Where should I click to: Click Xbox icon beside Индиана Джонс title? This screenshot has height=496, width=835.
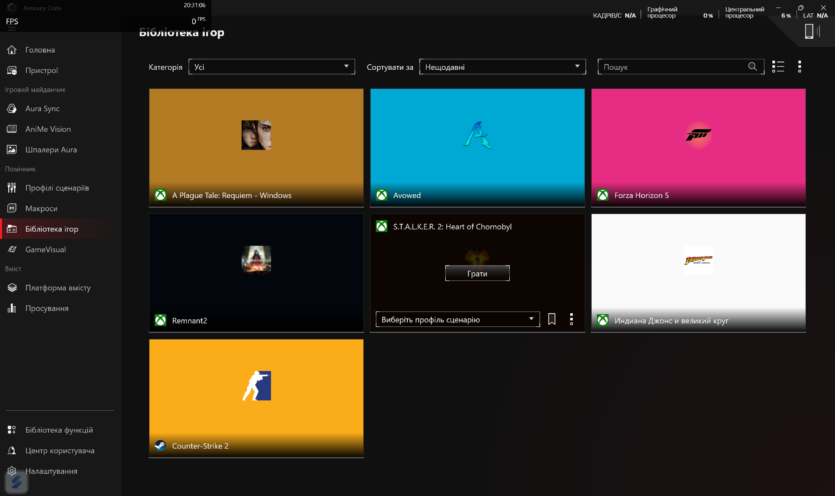603,320
